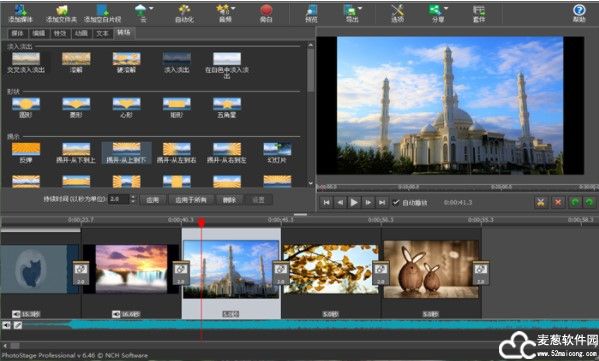Screen dimensions: 599x361
Task: Select the Bounce (反弹) reveal transition
Action: click(x=26, y=153)
